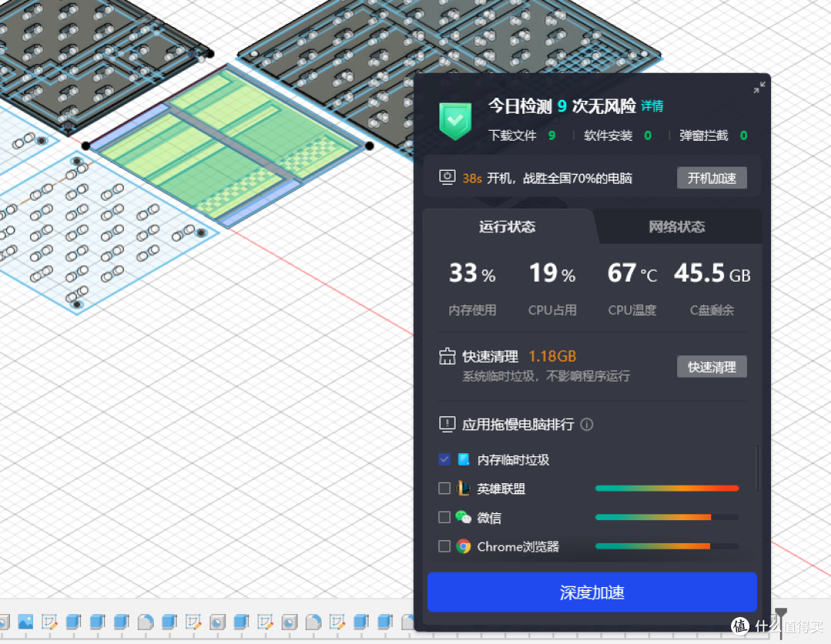Select the green highlighted board in the canvas
Viewport: 831px width, 644px height.
(x=228, y=148)
